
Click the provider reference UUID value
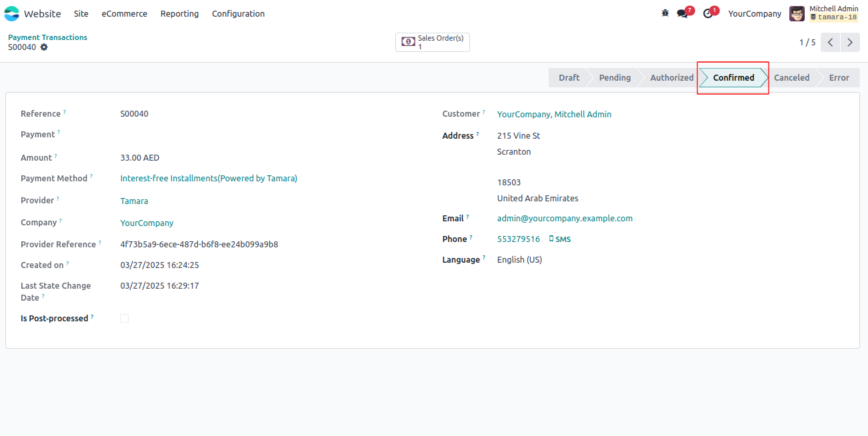(x=199, y=244)
